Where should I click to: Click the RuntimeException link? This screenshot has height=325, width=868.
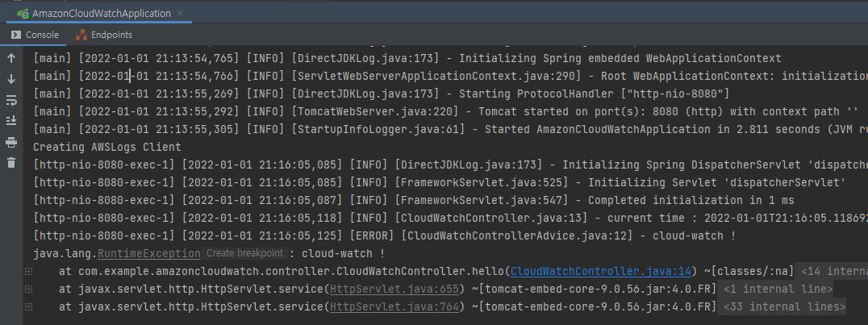pyautogui.click(x=149, y=253)
